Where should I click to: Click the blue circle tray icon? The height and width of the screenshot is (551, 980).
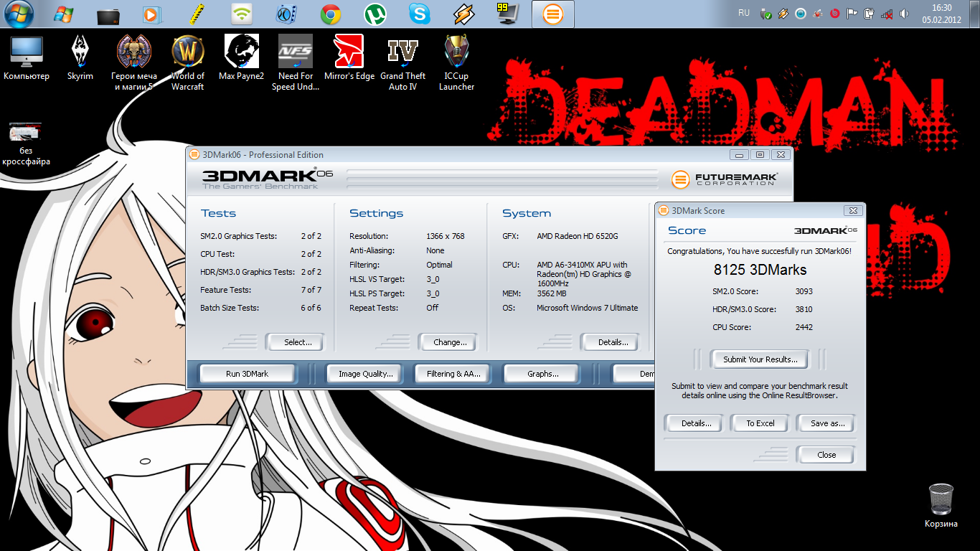tap(800, 14)
